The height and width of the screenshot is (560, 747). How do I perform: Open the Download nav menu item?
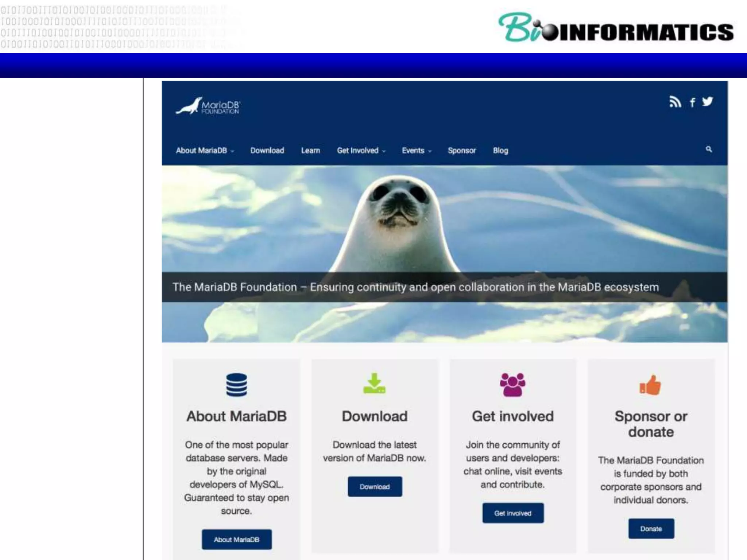pyautogui.click(x=267, y=151)
